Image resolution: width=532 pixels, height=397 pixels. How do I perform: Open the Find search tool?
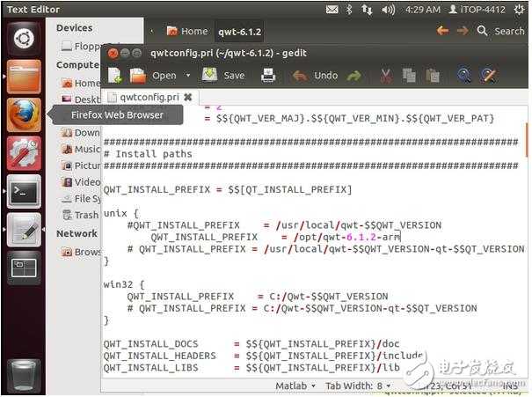(463, 76)
